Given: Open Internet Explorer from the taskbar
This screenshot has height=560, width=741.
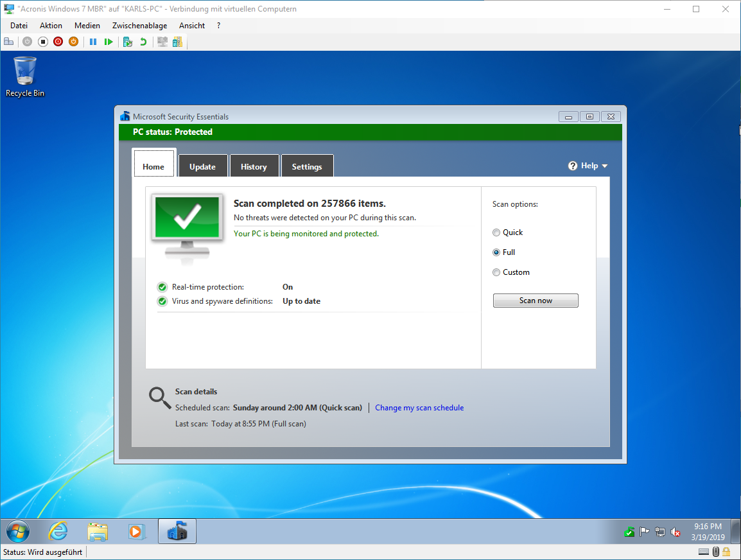Looking at the screenshot, I should [x=58, y=531].
